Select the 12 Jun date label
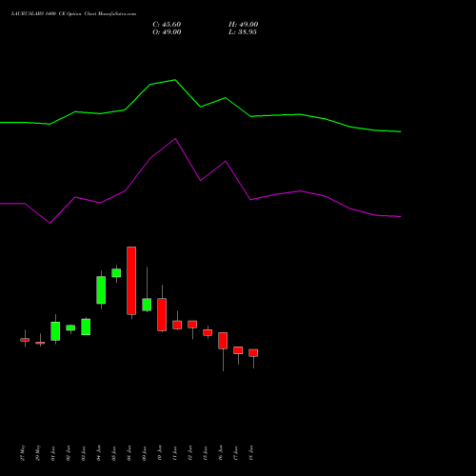Screen dimensions: 476x476 (190, 453)
